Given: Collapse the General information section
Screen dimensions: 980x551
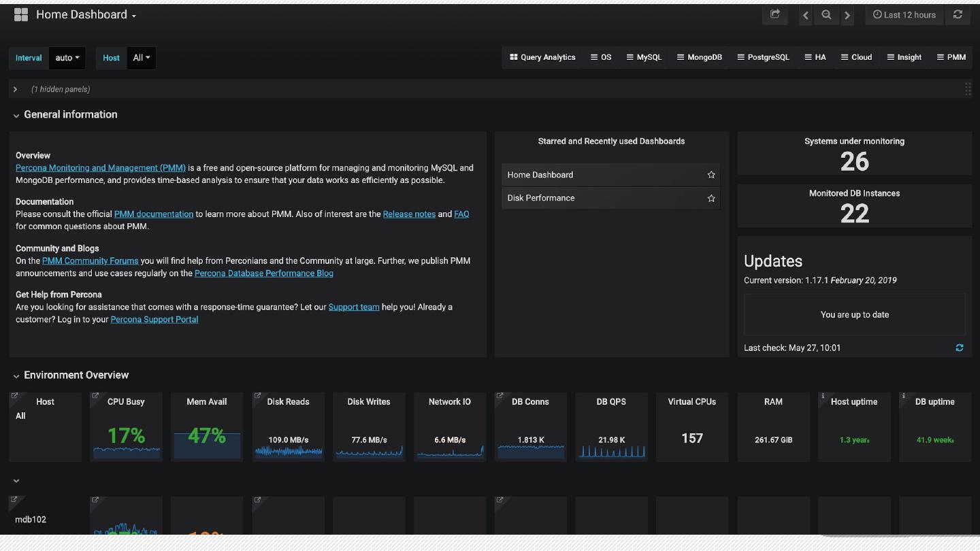Looking at the screenshot, I should coord(16,116).
